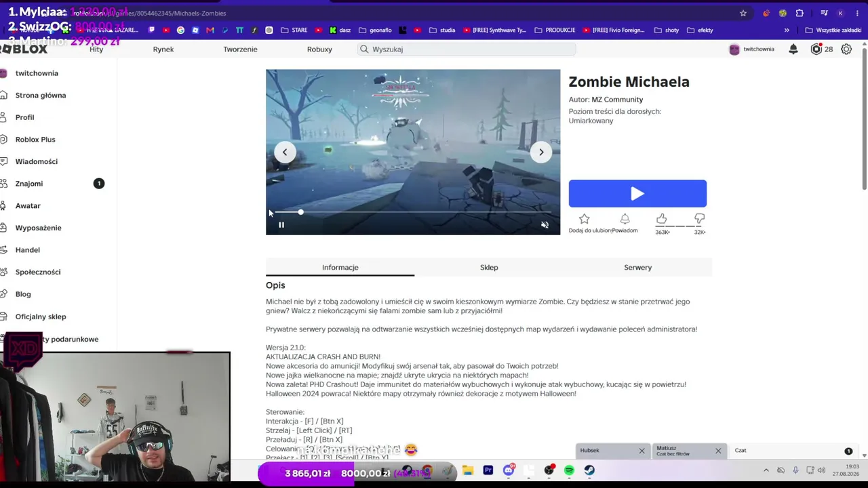Open Steam from the taskbar
This screenshot has height=488, width=868.
589,470
